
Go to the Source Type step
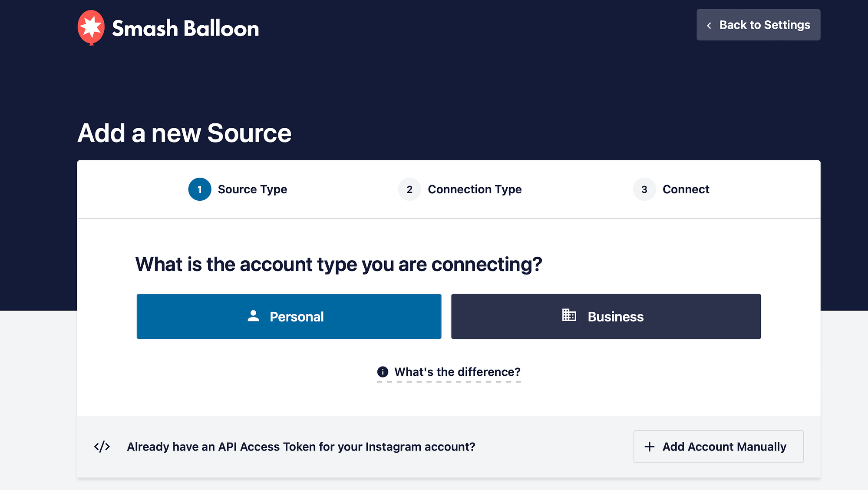tap(252, 189)
